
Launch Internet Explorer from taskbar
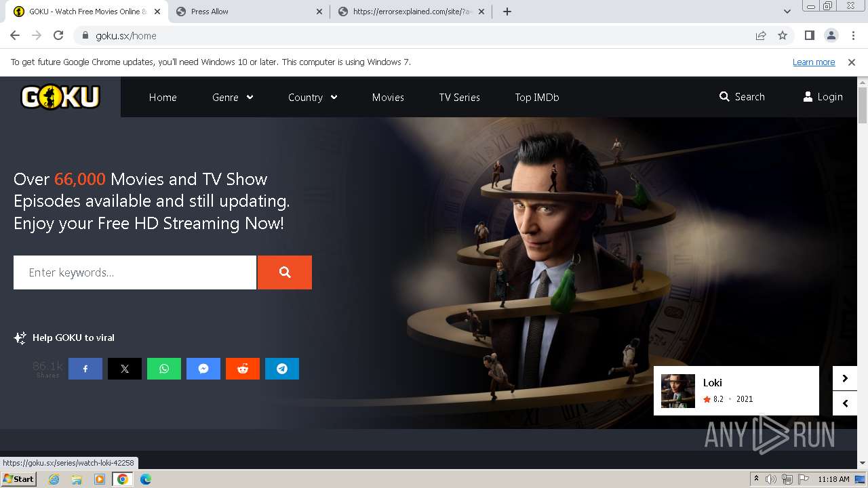(54, 479)
